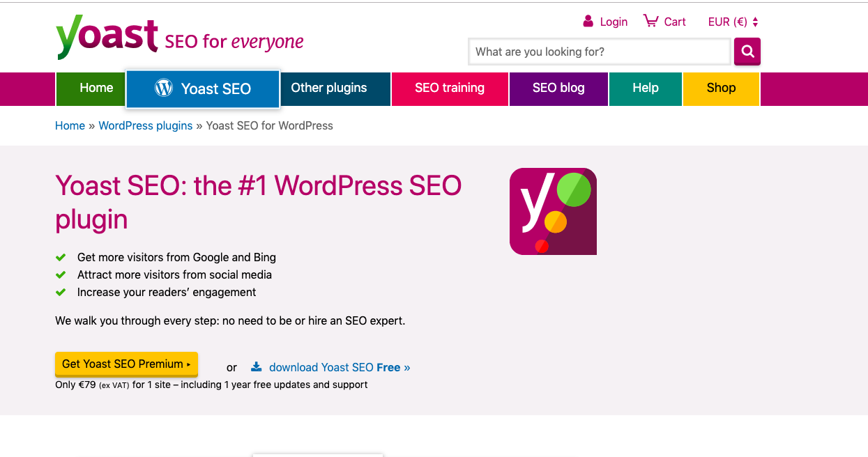Click the download icon beside Yoast SEO Free
Image resolution: width=868 pixels, height=457 pixels.
pyautogui.click(x=257, y=366)
